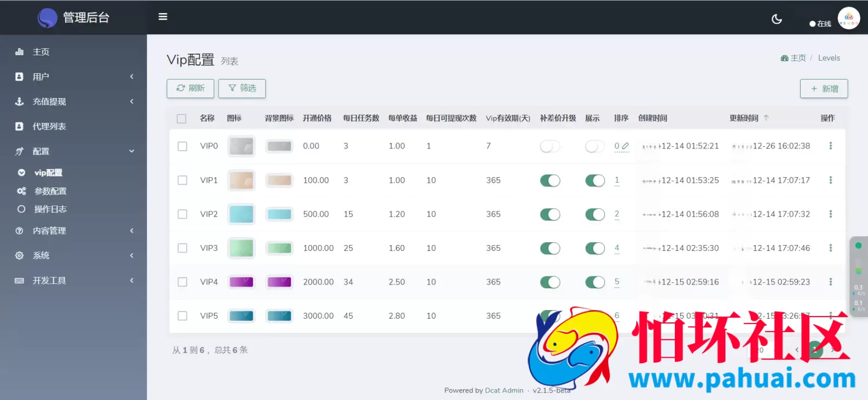Viewport: 868px width, 400px height.
Task: Enable 展示 switch for VIP0
Action: [x=595, y=146]
